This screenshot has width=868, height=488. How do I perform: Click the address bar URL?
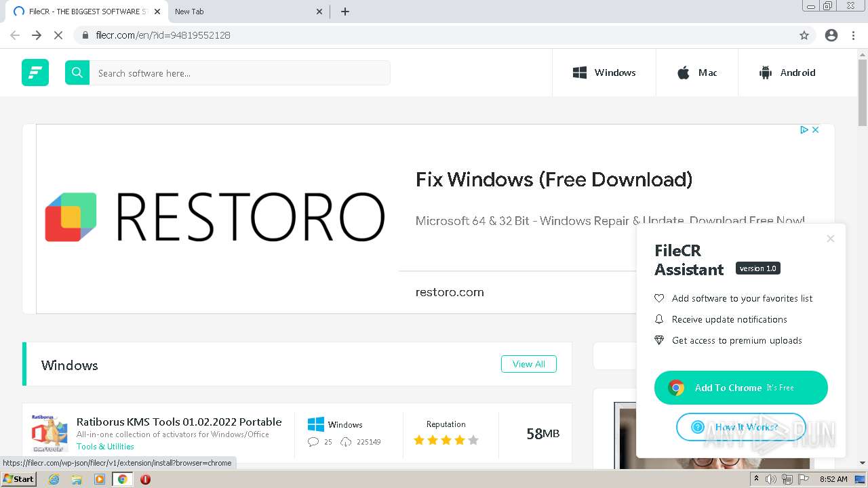[x=163, y=35]
